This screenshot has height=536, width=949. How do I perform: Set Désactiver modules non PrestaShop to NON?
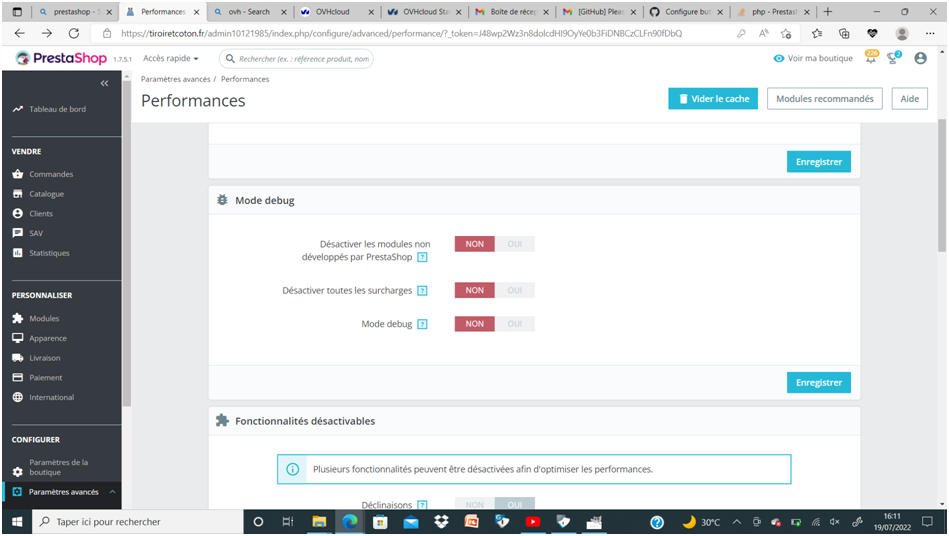[x=474, y=244]
